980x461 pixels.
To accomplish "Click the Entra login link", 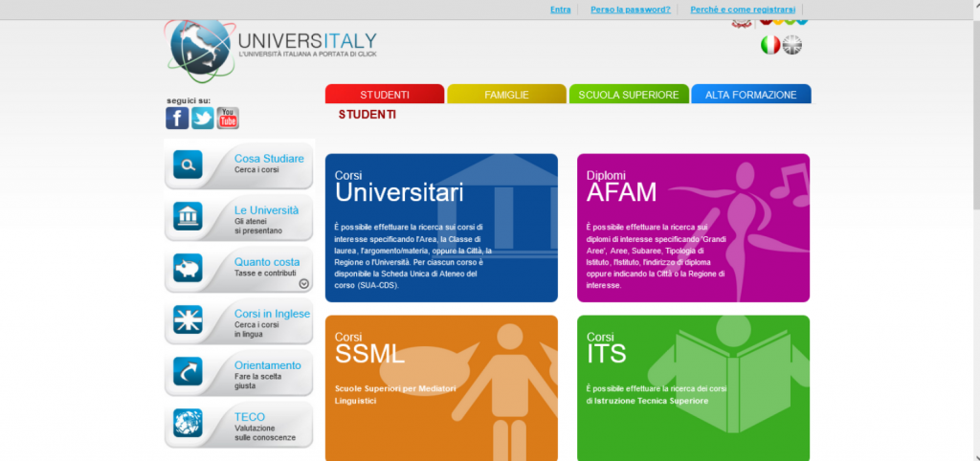I will click(x=561, y=10).
